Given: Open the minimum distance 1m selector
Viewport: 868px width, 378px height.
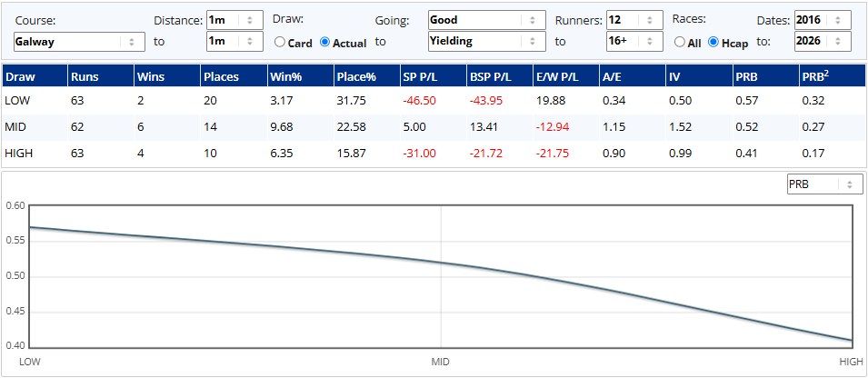Looking at the screenshot, I should pos(234,20).
